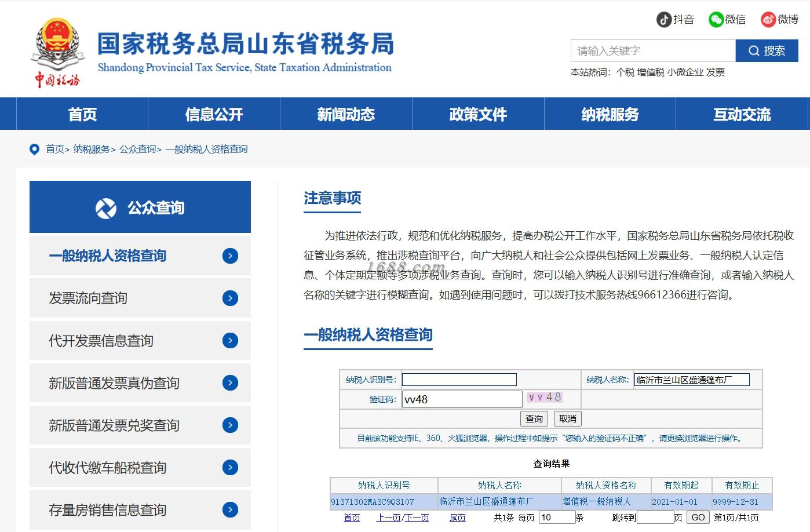Screen dimensions: 810x532
Task: Click result cell 增值税一般纳税人
Action: [597, 502]
